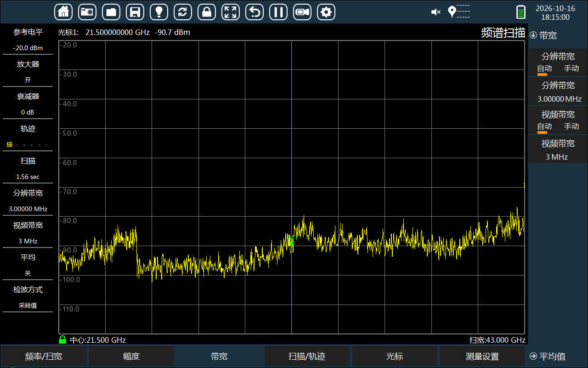Screen dimensions: 588x368
Task: Select the 带宽 bottom tab
Action: pyautogui.click(x=219, y=356)
